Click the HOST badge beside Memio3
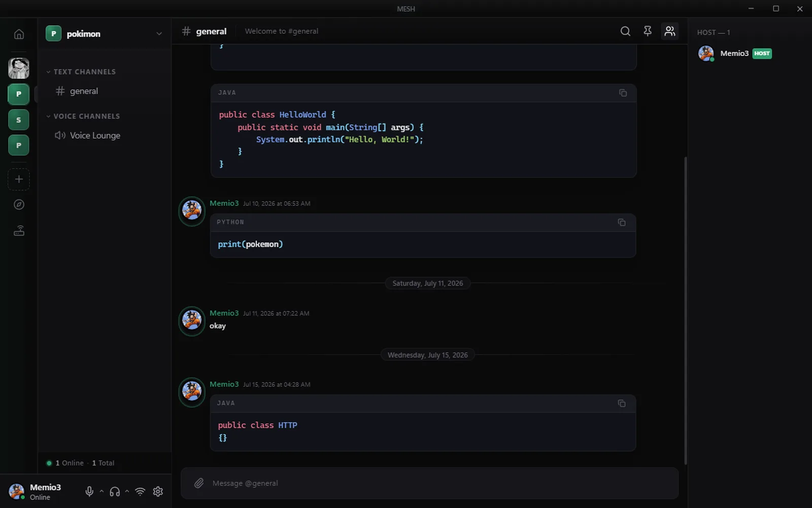This screenshot has height=508, width=812. (x=762, y=53)
